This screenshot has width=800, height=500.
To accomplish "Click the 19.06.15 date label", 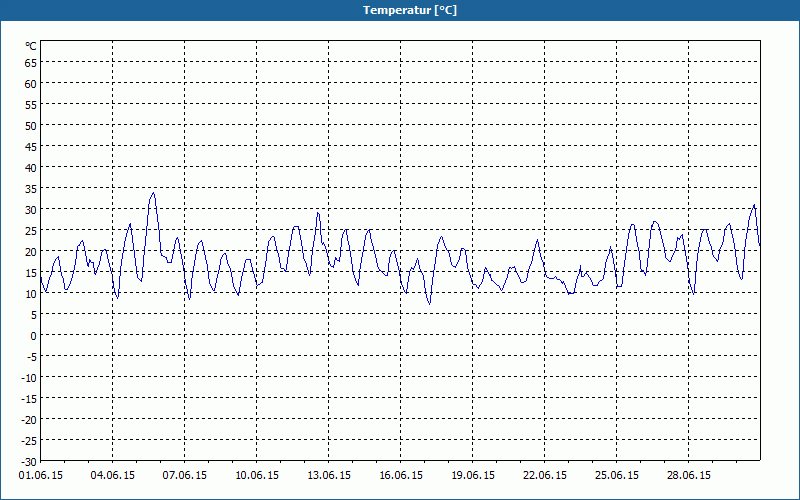I will tap(472, 476).
